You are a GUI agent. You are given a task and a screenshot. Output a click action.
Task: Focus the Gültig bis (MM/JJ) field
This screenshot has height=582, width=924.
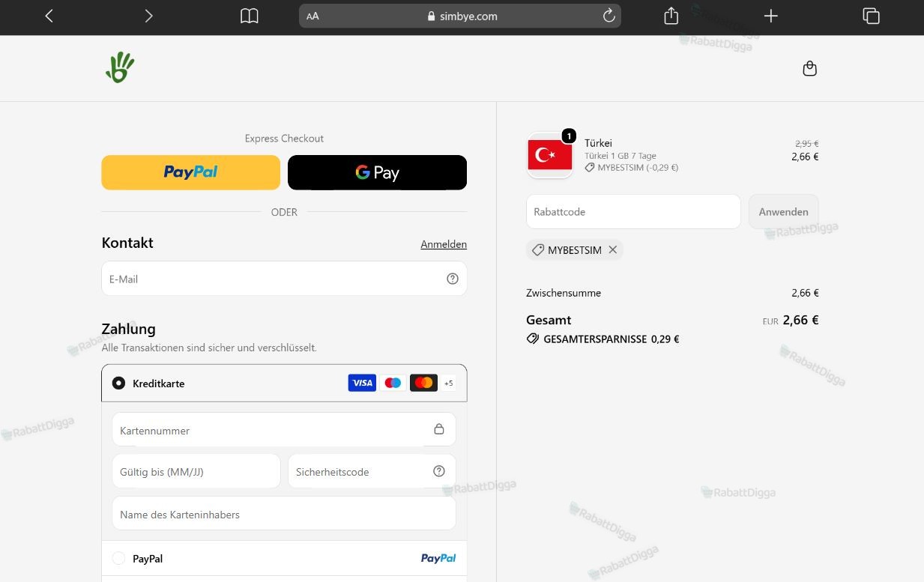click(196, 471)
